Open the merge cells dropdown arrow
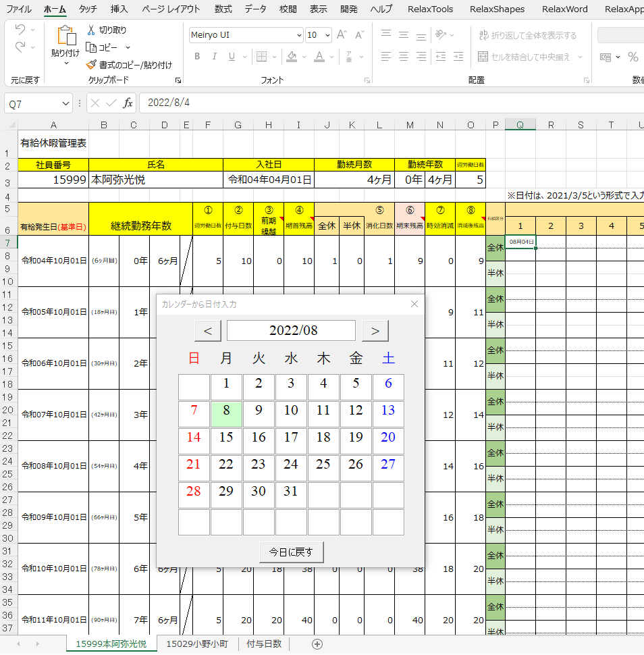The image size is (644, 655). [x=580, y=57]
